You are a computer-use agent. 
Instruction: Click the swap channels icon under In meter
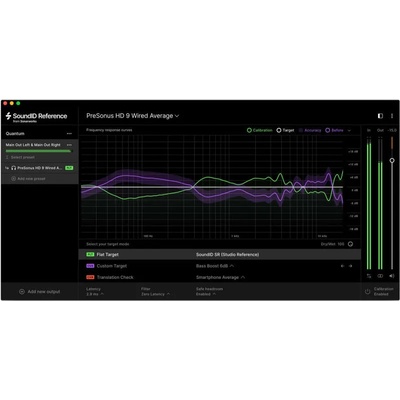(x=369, y=276)
